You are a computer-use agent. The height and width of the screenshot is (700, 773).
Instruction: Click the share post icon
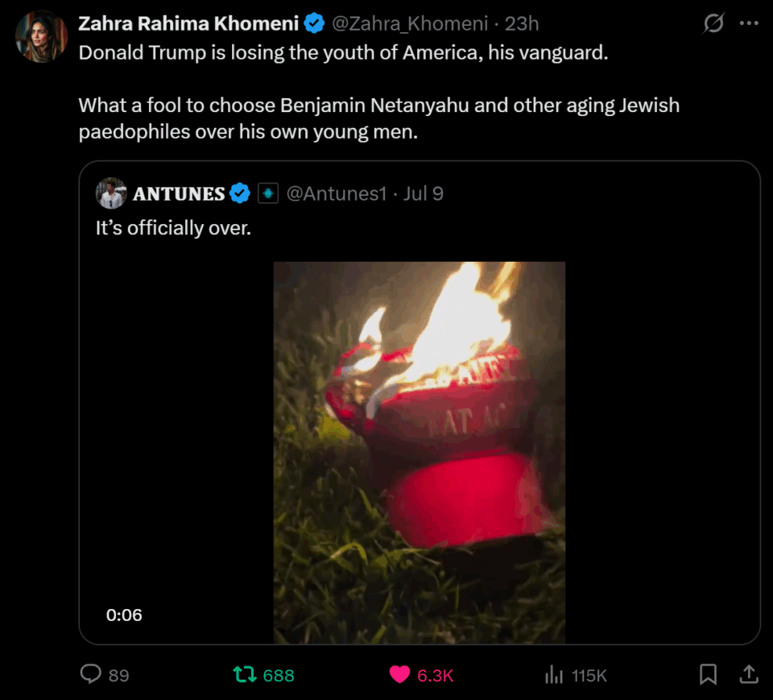click(748, 674)
